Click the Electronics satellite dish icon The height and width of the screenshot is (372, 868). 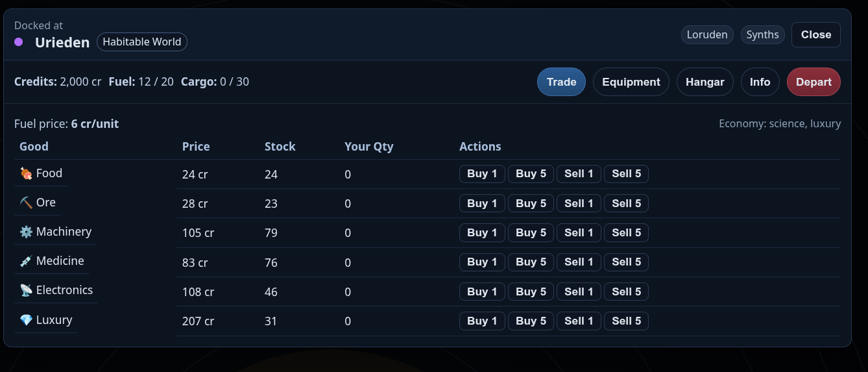26,290
